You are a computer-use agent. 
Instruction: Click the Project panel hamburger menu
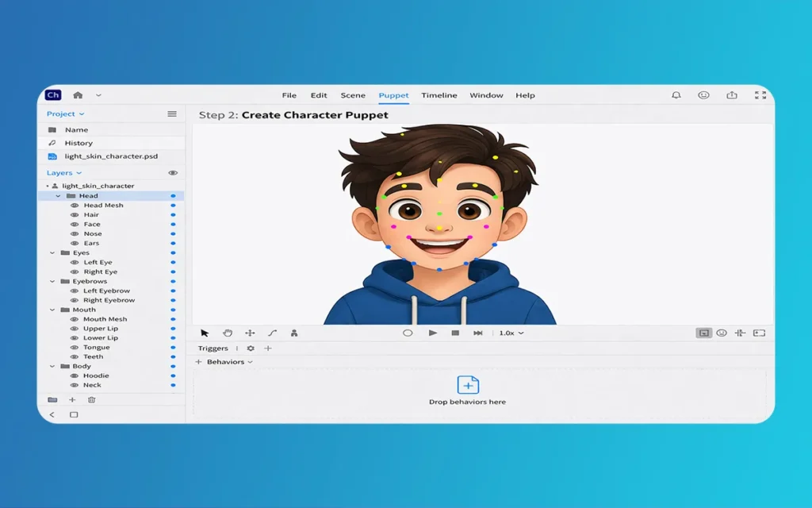point(172,114)
